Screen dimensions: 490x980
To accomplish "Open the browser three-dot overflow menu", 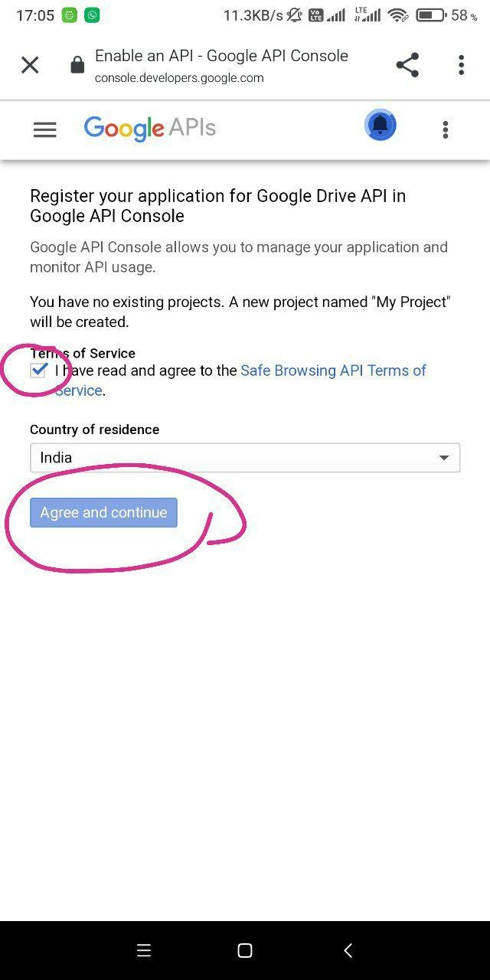I will (x=461, y=65).
